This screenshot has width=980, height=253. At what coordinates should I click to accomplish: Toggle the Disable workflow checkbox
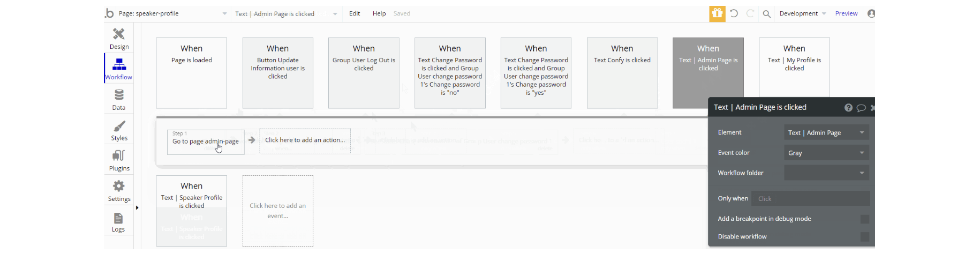point(864,237)
